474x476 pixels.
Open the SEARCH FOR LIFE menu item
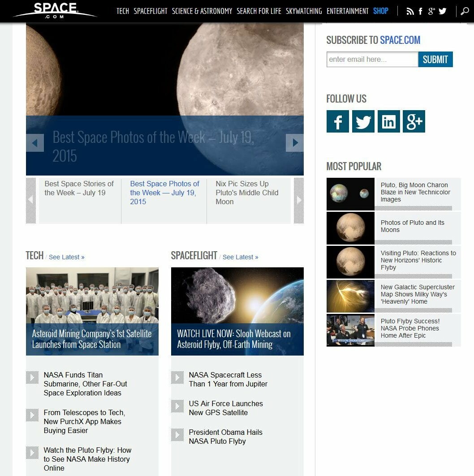tap(259, 11)
